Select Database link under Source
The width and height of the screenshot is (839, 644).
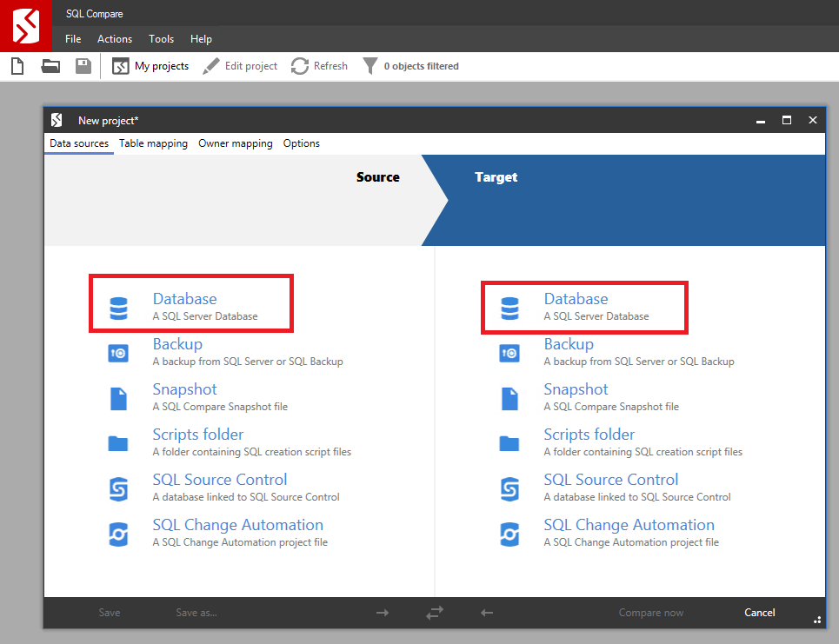click(184, 299)
